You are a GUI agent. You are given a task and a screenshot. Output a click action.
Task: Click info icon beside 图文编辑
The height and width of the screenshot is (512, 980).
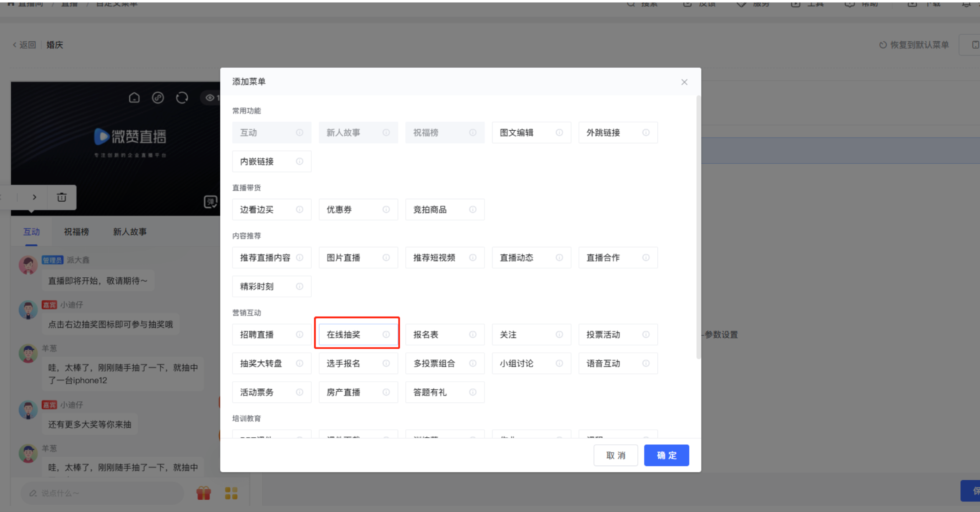pyautogui.click(x=559, y=132)
